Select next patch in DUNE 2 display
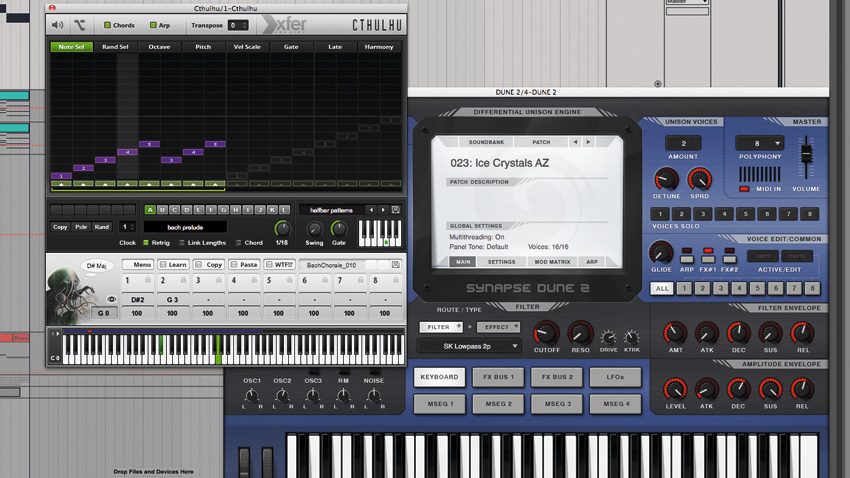 pyautogui.click(x=588, y=142)
